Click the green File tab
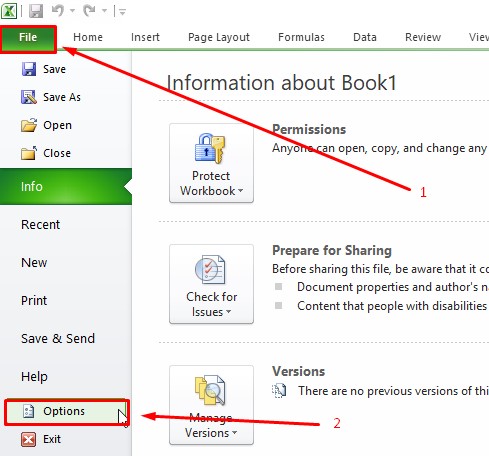489x456 pixels. (28, 38)
